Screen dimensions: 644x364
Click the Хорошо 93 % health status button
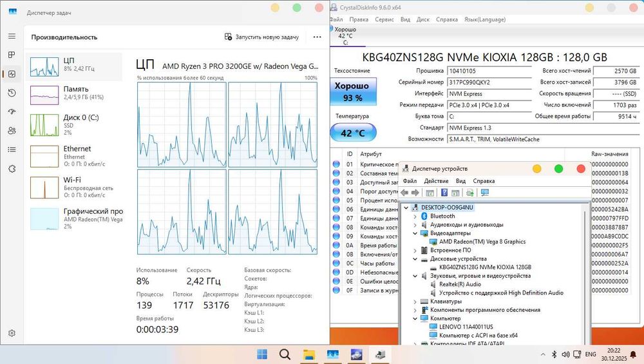click(x=353, y=91)
